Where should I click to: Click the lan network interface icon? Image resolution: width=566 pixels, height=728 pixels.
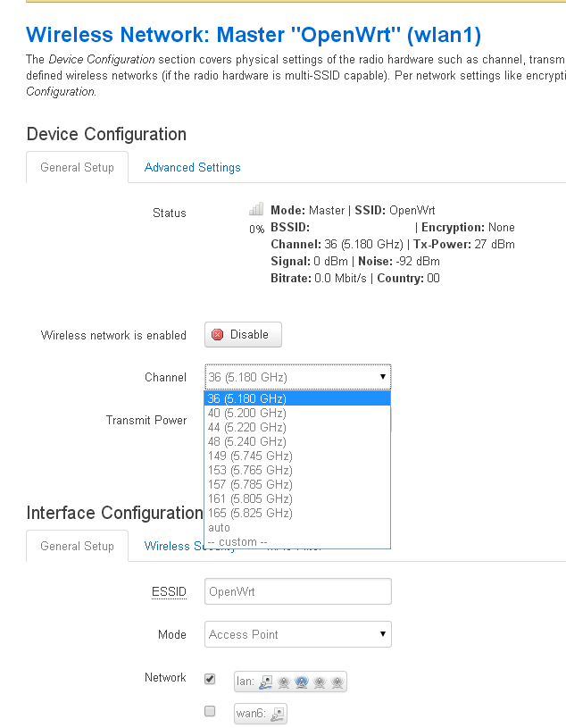click(266, 682)
